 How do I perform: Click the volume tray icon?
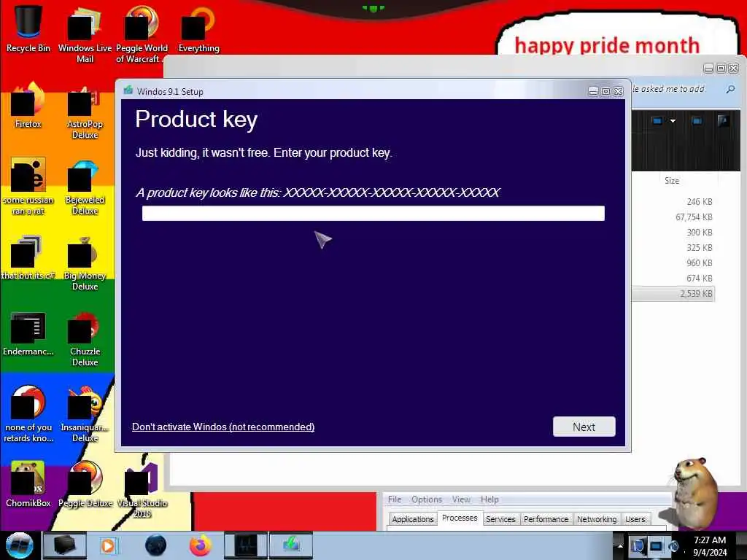coord(673,545)
